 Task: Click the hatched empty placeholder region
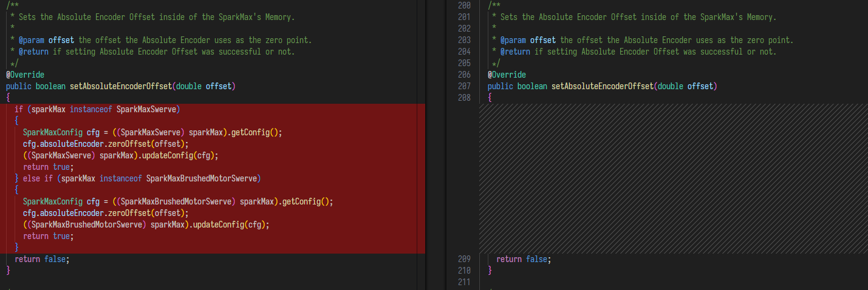pos(673,178)
